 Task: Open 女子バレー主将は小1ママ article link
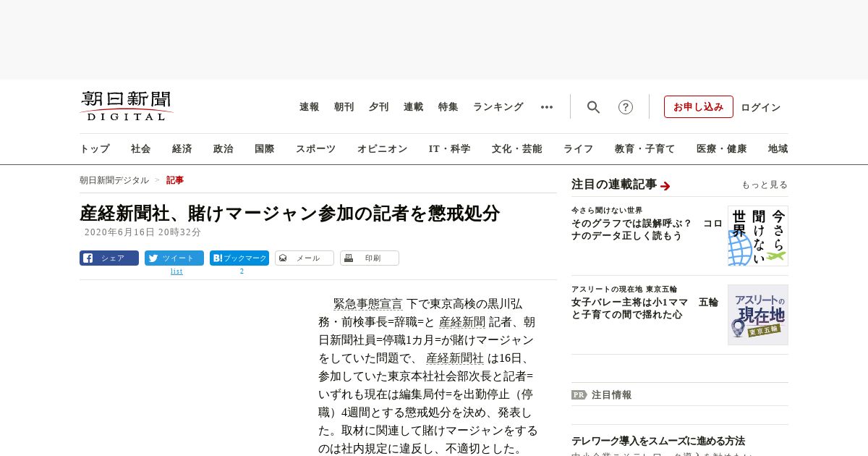[644, 308]
